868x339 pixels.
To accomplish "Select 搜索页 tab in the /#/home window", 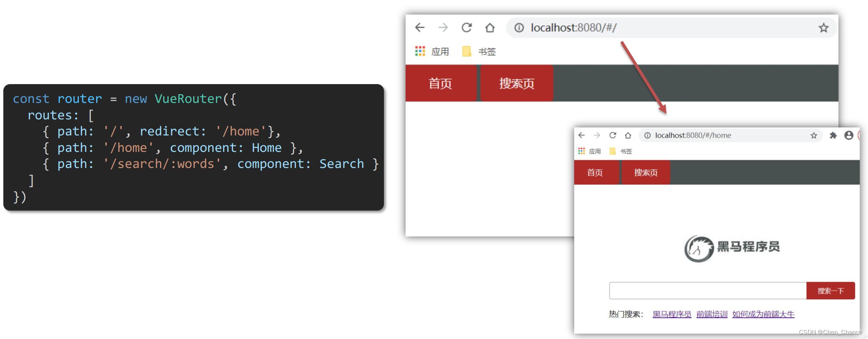I will point(646,173).
